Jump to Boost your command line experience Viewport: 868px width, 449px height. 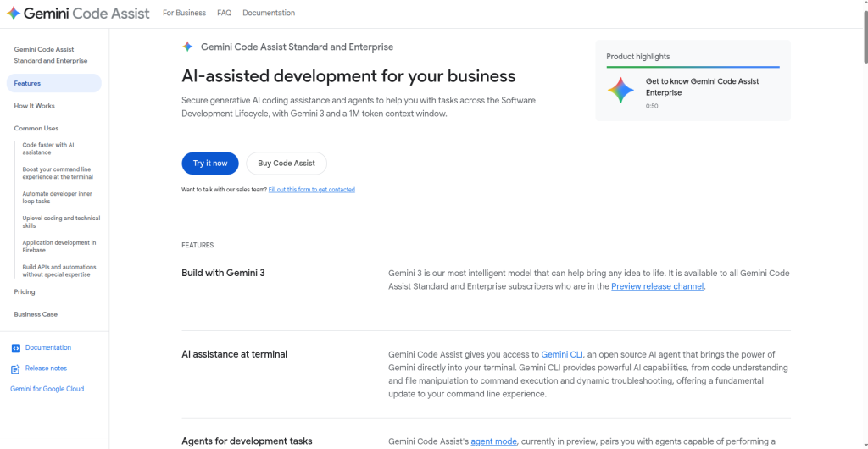(58, 173)
